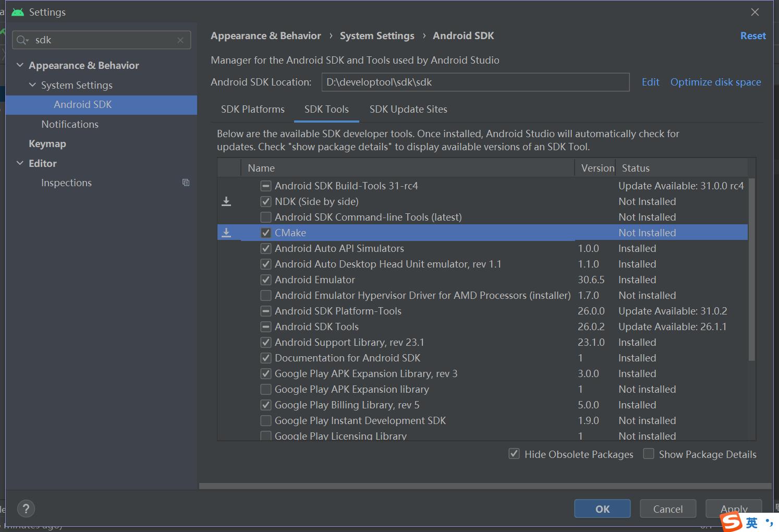Click the Reset link
Viewport: 779px width, 532px height.
[x=753, y=35]
